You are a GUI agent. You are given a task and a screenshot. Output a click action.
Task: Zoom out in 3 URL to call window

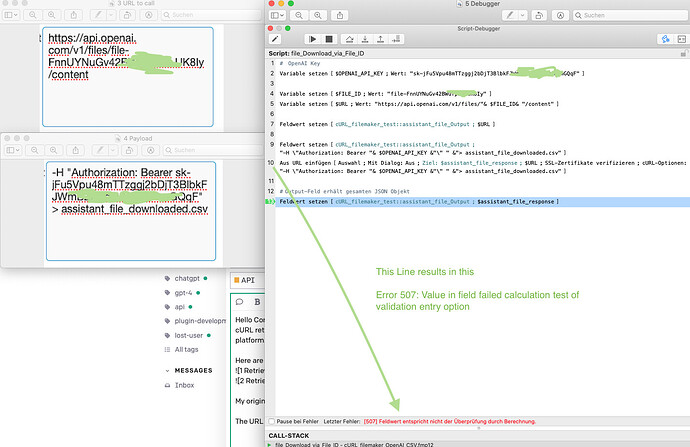[x=33, y=15]
